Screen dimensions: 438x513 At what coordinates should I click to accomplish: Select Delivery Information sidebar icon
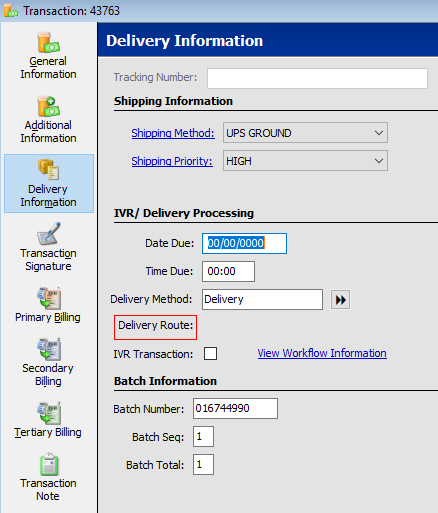pos(48,170)
